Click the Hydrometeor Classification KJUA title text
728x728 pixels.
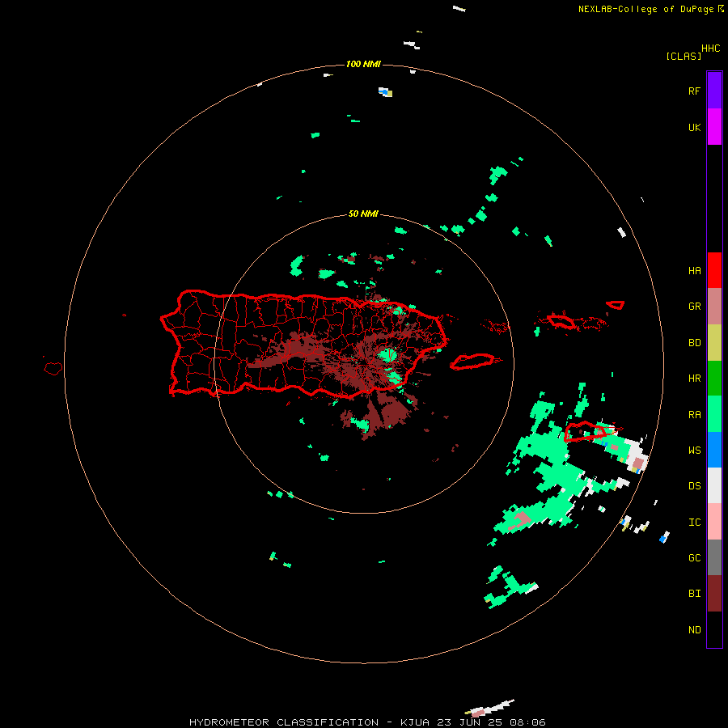tap(367, 722)
